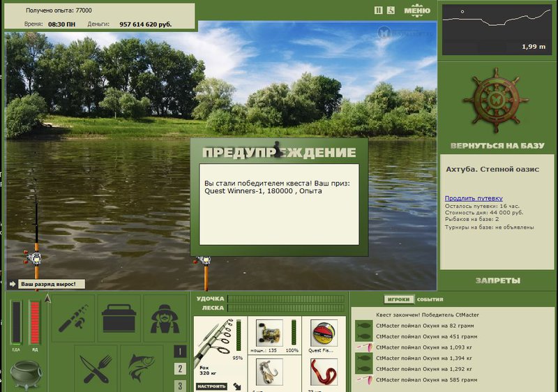558x392 pixels.
Task: Click the ship steering wheel icon
Action: tap(495, 101)
